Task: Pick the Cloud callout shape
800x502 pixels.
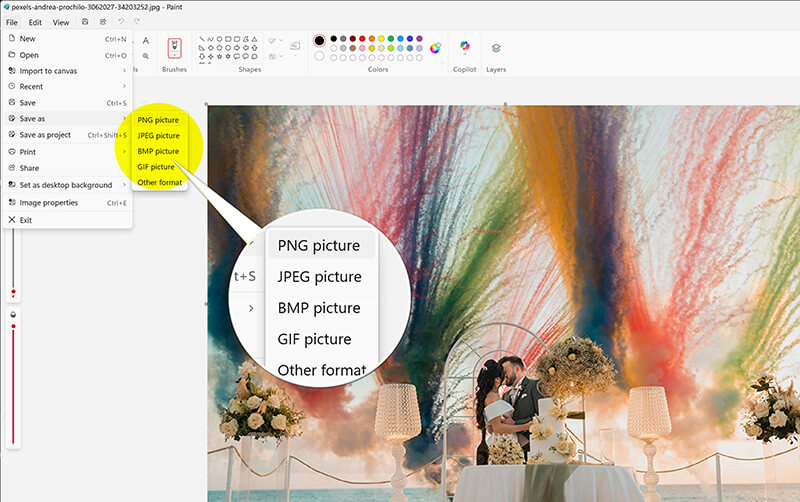Action: click(255, 56)
